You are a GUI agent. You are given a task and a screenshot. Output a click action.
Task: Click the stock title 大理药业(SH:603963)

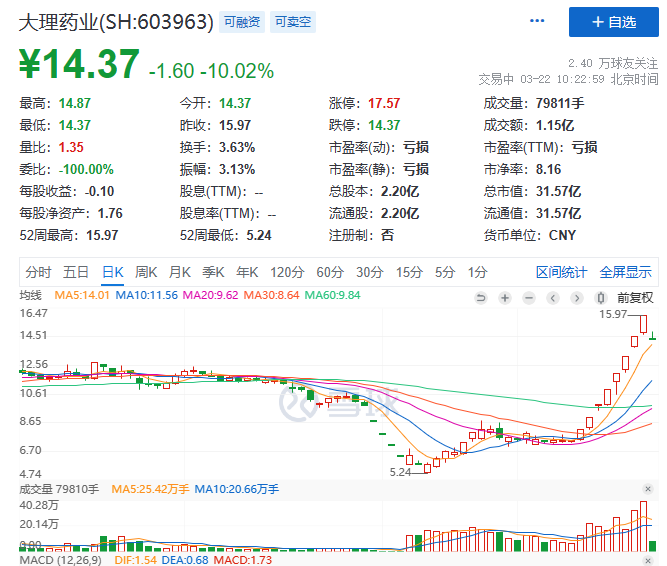click(116, 22)
